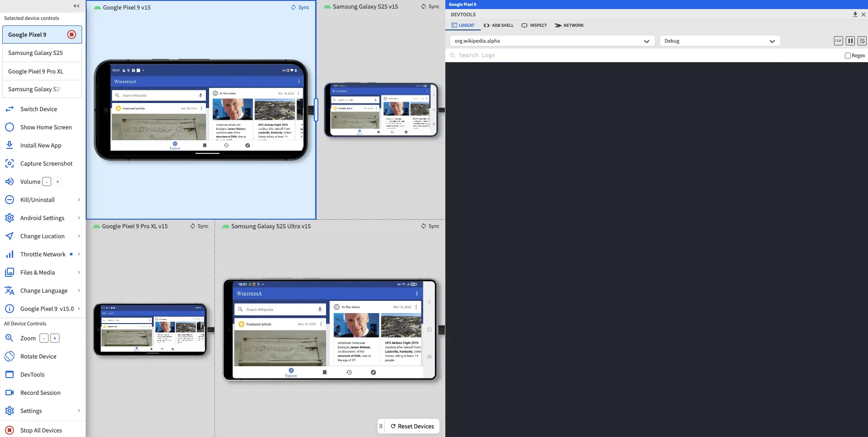Open the org.wikipedia.alpha package dropdown
The image size is (868, 437).
(552, 41)
